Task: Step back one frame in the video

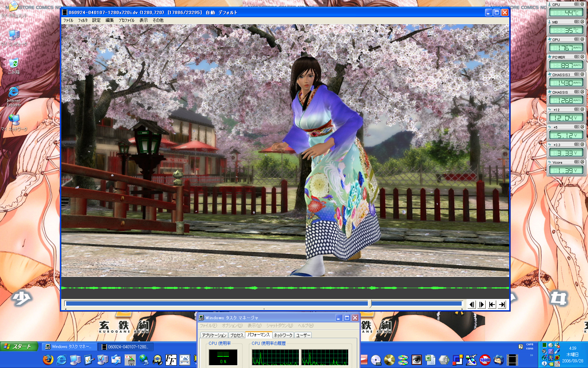Action: point(472,305)
